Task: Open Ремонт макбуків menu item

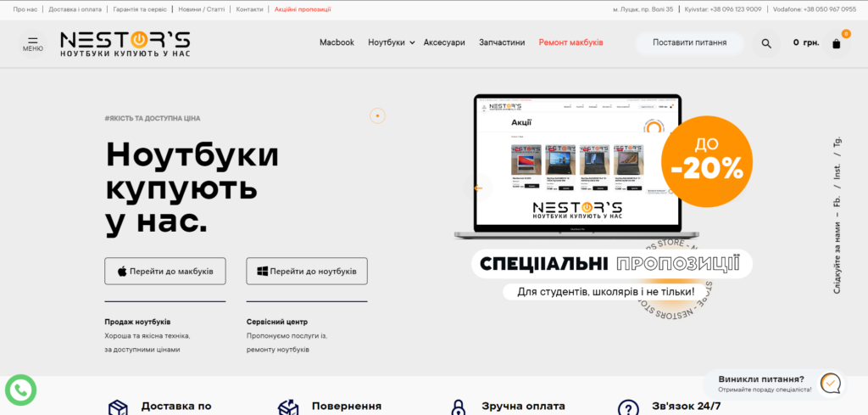Action: point(570,42)
